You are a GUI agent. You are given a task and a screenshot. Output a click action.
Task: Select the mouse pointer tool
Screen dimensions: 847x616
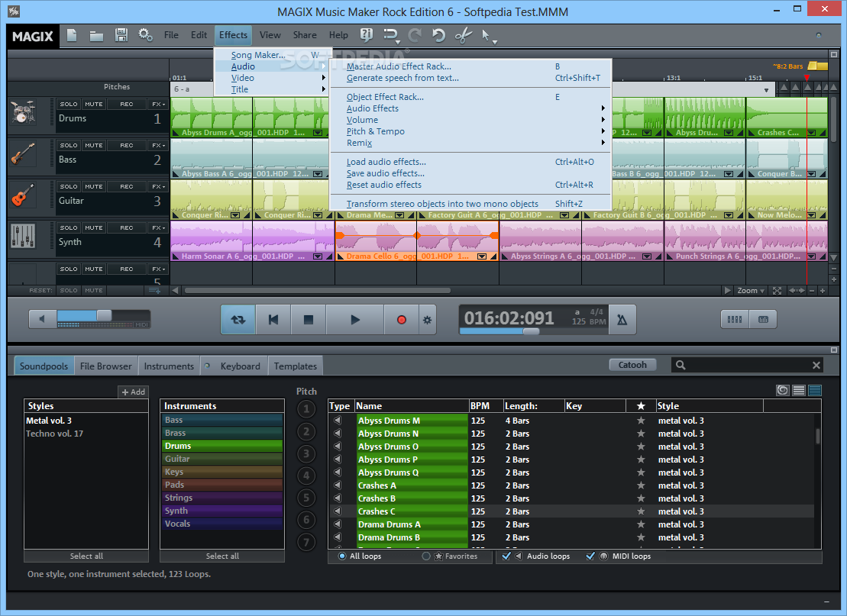click(487, 36)
